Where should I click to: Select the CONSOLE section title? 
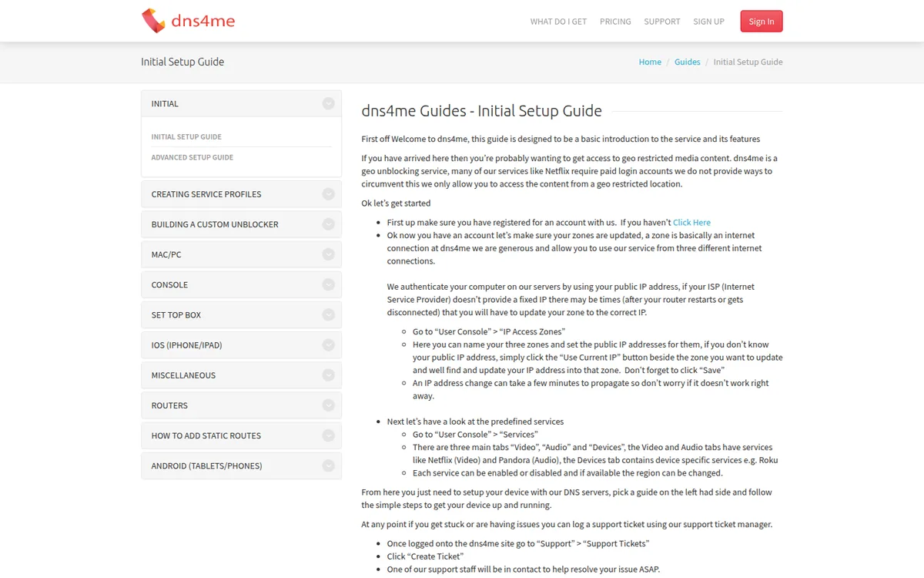point(169,285)
